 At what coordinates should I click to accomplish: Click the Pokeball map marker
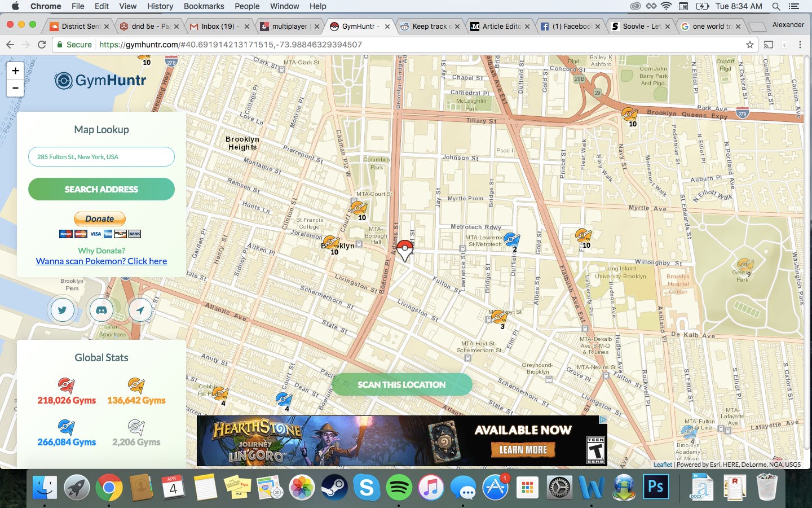point(404,249)
